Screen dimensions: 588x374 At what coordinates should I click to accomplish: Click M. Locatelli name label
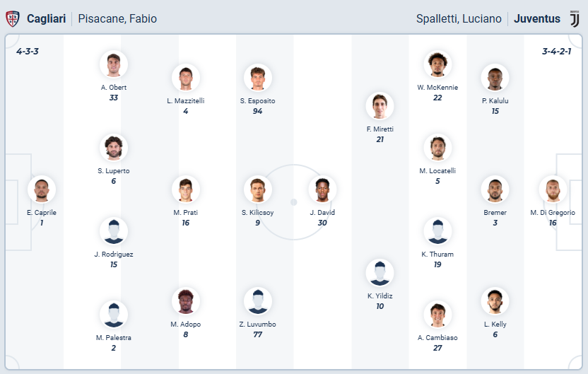[x=437, y=170]
